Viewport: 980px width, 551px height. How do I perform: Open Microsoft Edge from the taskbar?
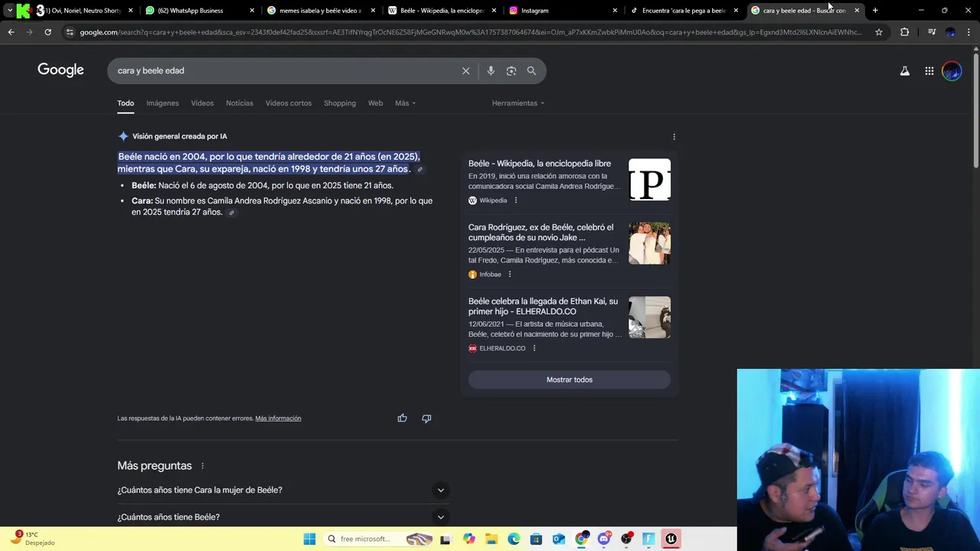[514, 539]
